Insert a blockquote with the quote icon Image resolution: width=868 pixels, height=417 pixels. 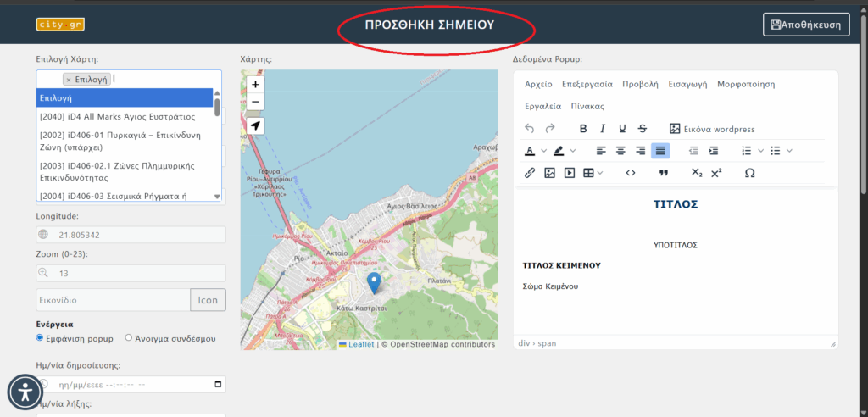click(664, 173)
